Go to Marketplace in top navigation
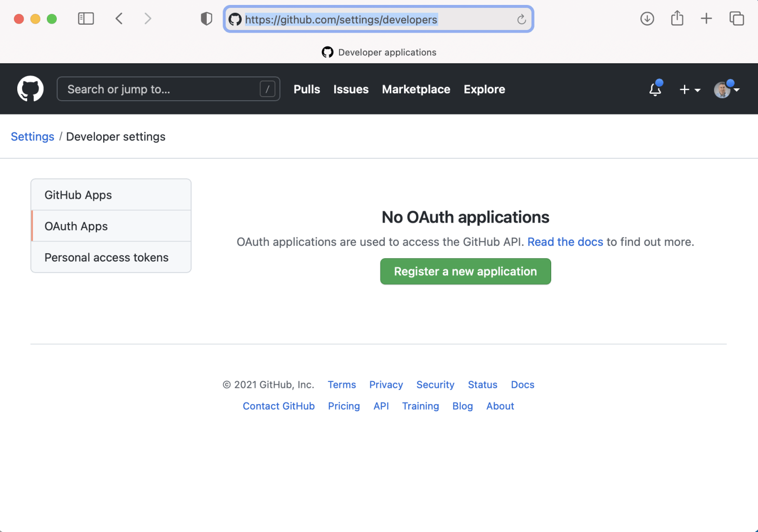This screenshot has width=758, height=532. 416,89
